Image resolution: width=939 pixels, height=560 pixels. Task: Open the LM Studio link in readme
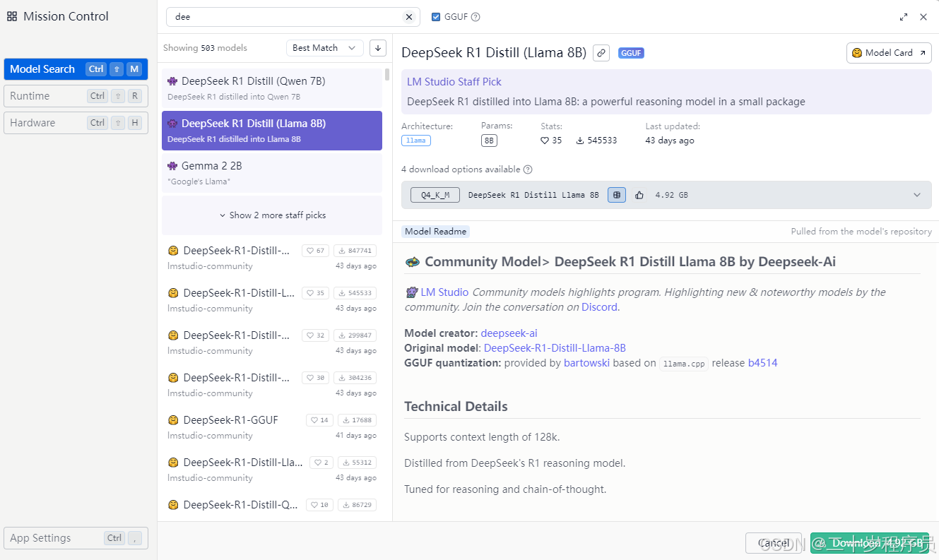coord(444,292)
